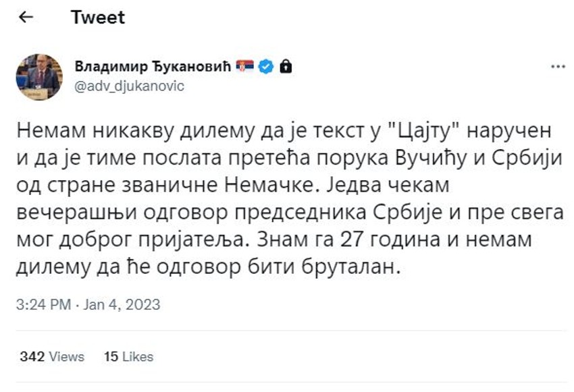Click the Serbian flag emoji
Image resolution: width=574 pixels, height=392 pixels.
[246, 67]
